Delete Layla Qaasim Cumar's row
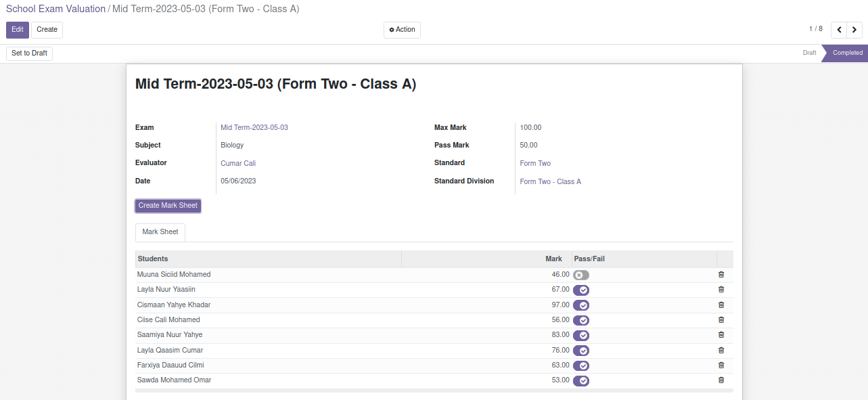Viewport: 868px width, 400px height. [721, 351]
